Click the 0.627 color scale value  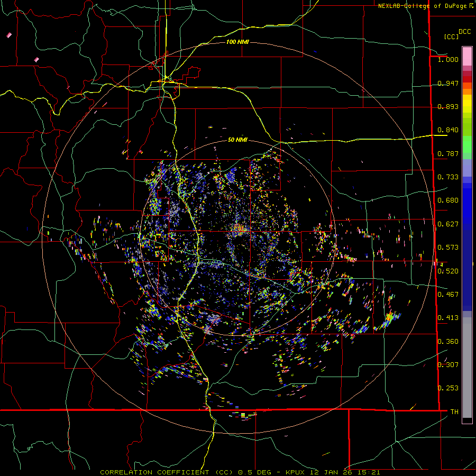tap(448, 224)
